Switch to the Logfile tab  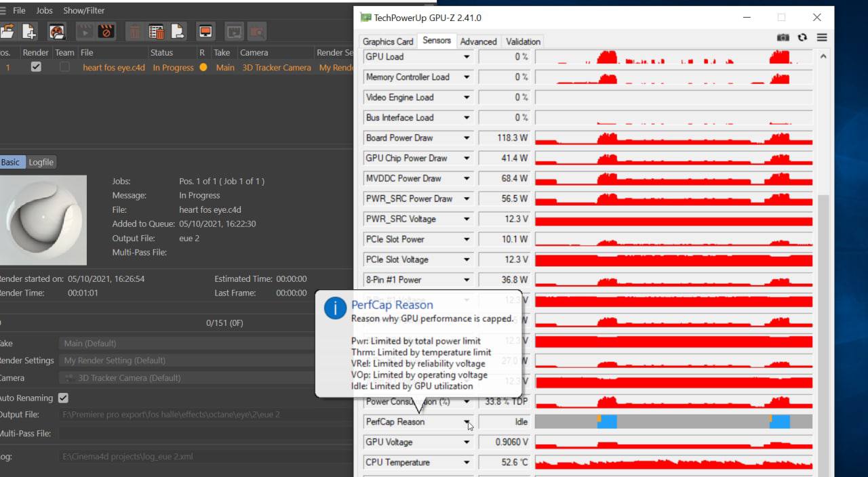41,162
